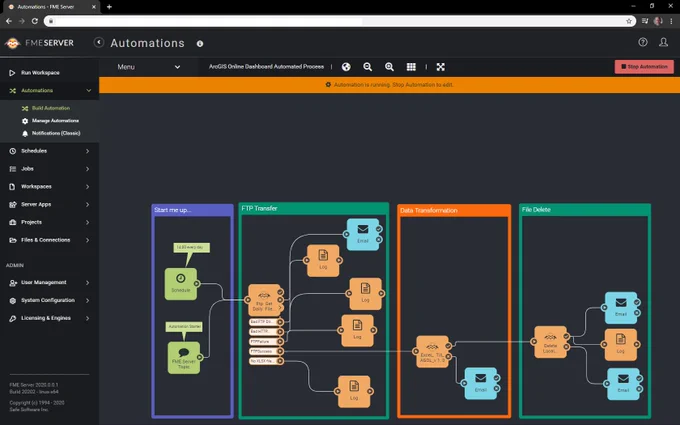Viewport: 680px width, 425px height.
Task: Select the ftp Get Daily File workspace node
Action: click(x=265, y=300)
